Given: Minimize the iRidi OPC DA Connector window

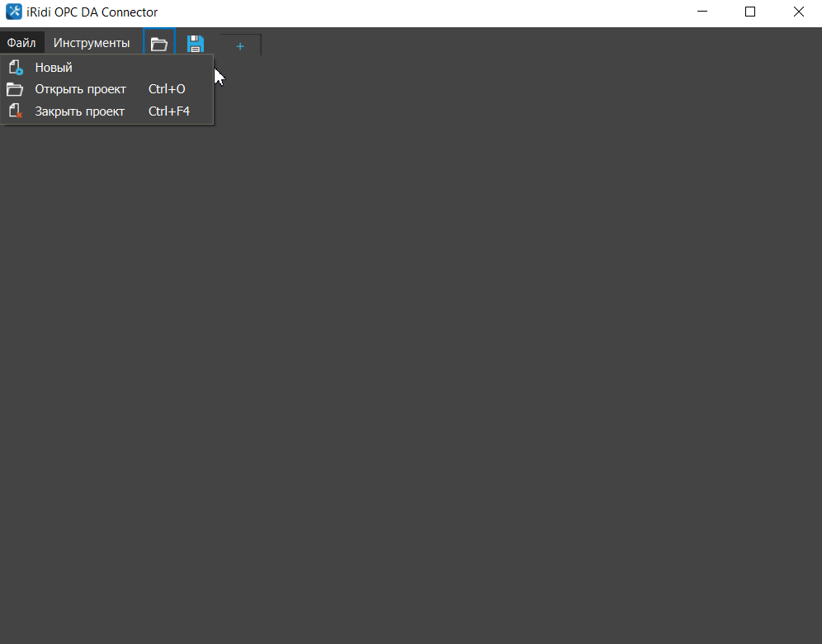Looking at the screenshot, I should (702, 12).
